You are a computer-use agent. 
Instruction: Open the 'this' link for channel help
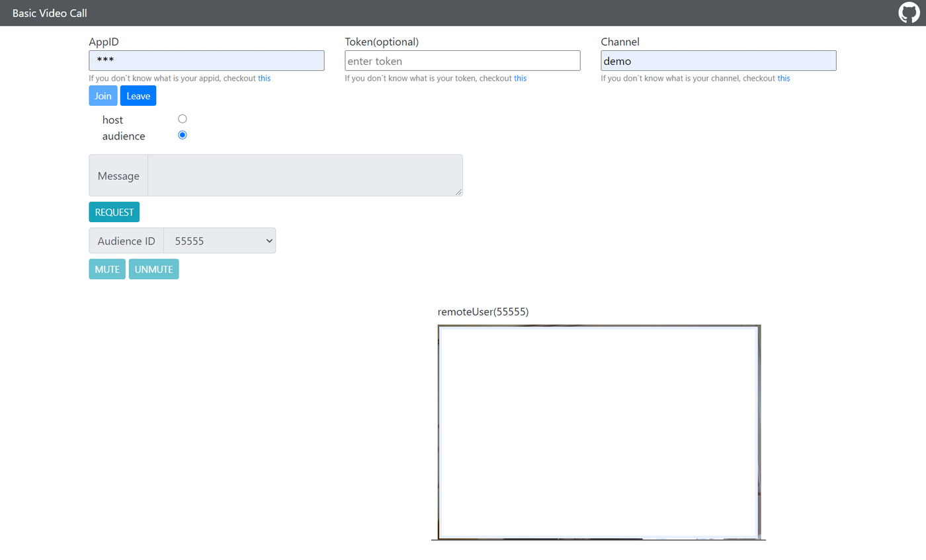tap(784, 78)
